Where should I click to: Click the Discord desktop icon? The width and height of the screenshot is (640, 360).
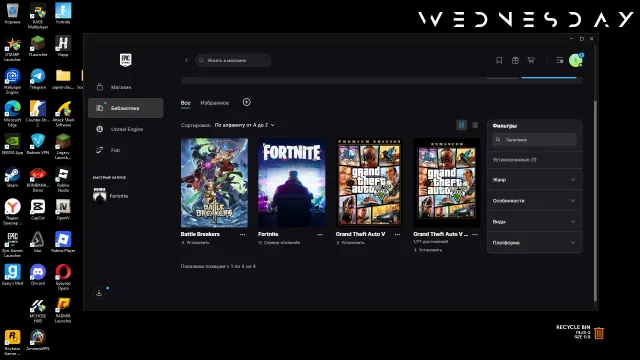(38, 275)
